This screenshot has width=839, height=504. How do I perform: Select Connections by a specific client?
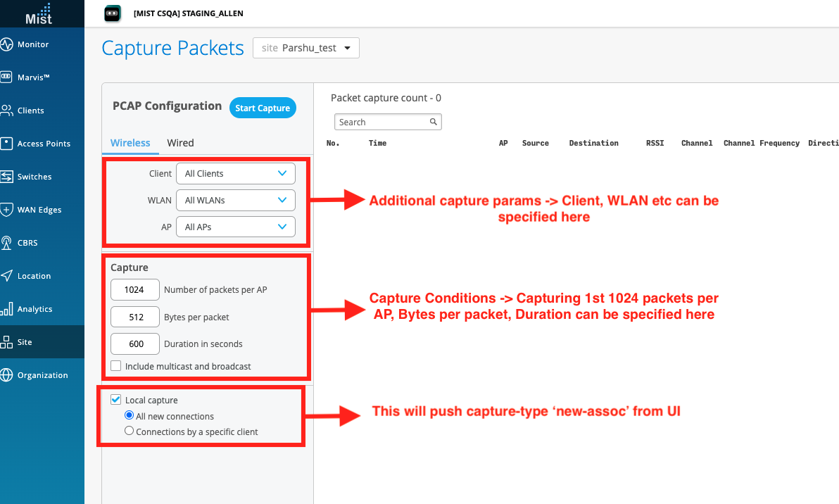click(x=129, y=431)
